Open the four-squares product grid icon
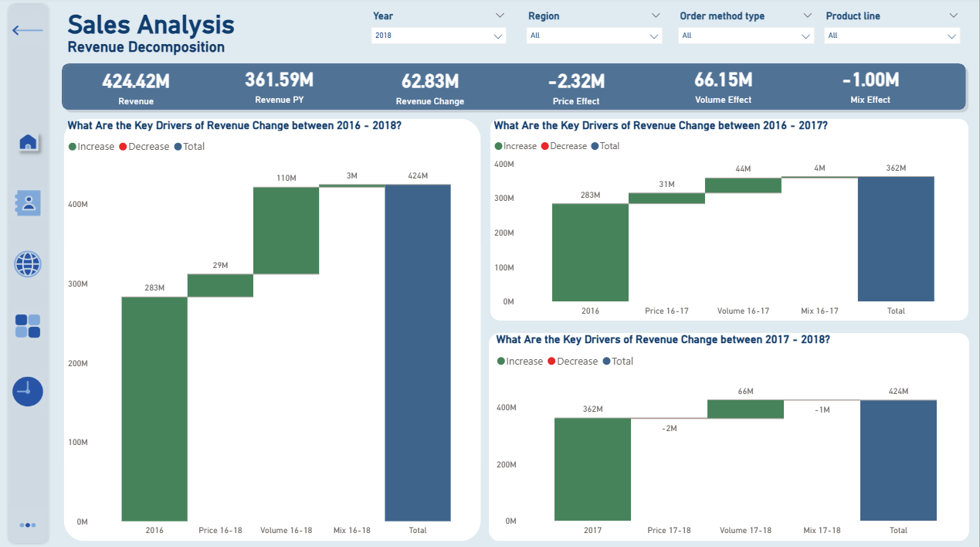The image size is (980, 547). coord(28,326)
